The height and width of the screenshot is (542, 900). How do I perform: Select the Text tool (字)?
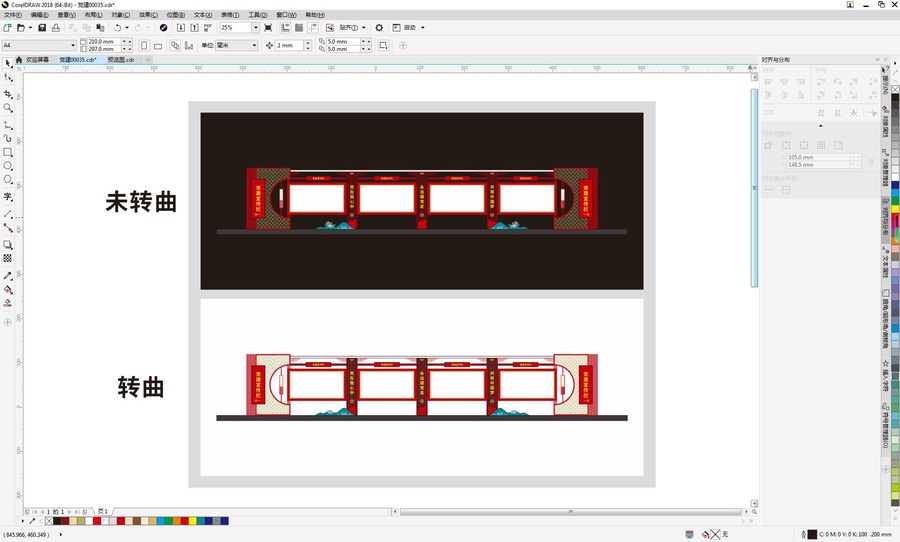[x=7, y=196]
